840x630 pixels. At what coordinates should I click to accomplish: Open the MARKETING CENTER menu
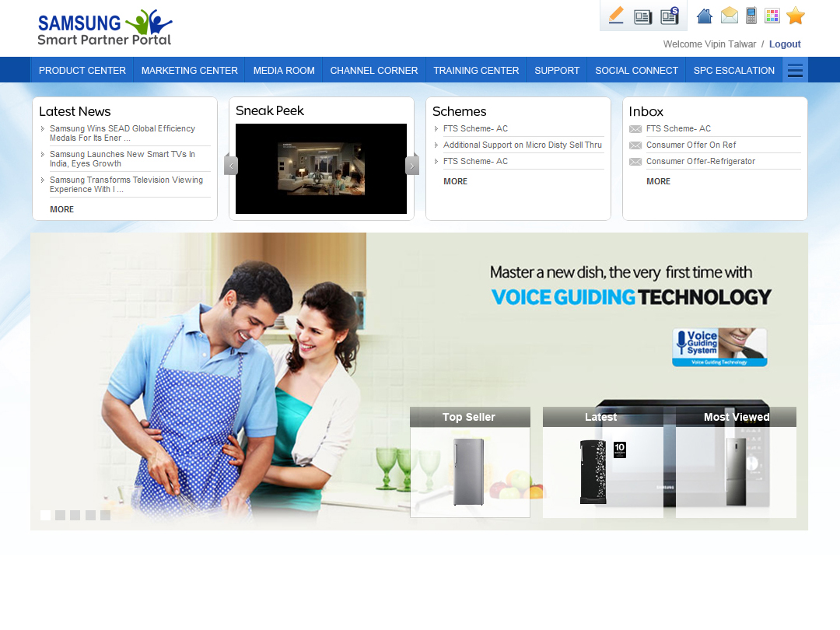point(190,70)
